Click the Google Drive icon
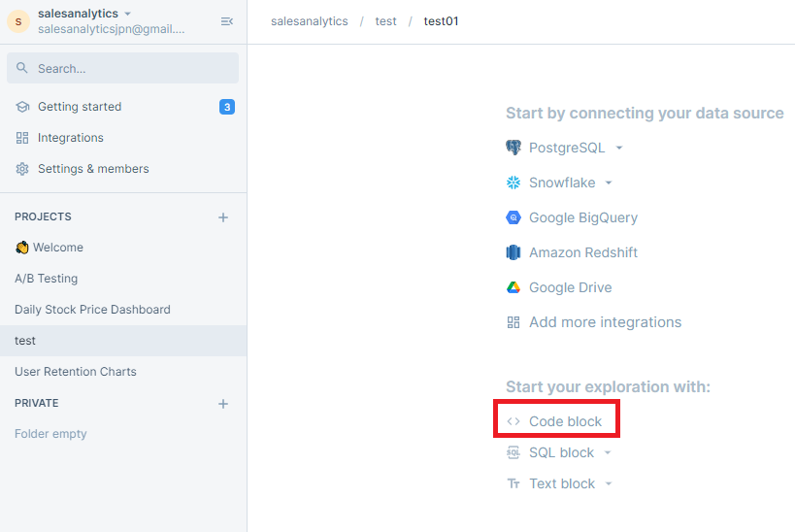Image resolution: width=795 pixels, height=532 pixels. click(513, 287)
